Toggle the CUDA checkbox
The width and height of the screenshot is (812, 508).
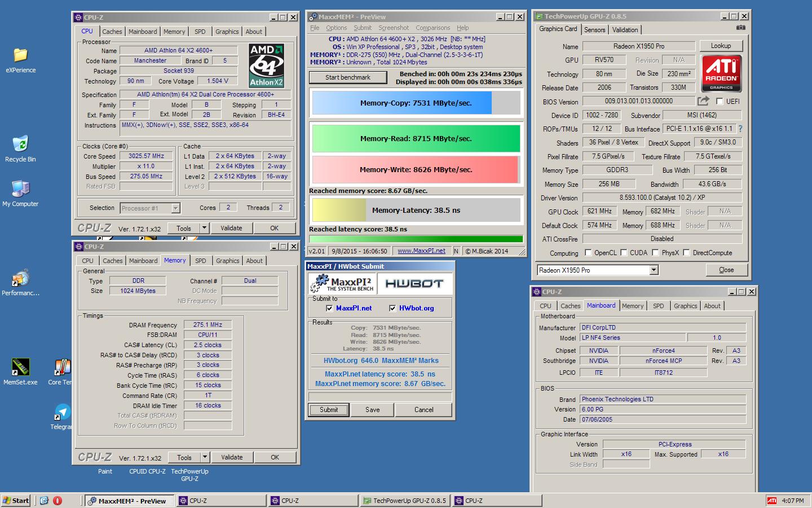point(624,253)
